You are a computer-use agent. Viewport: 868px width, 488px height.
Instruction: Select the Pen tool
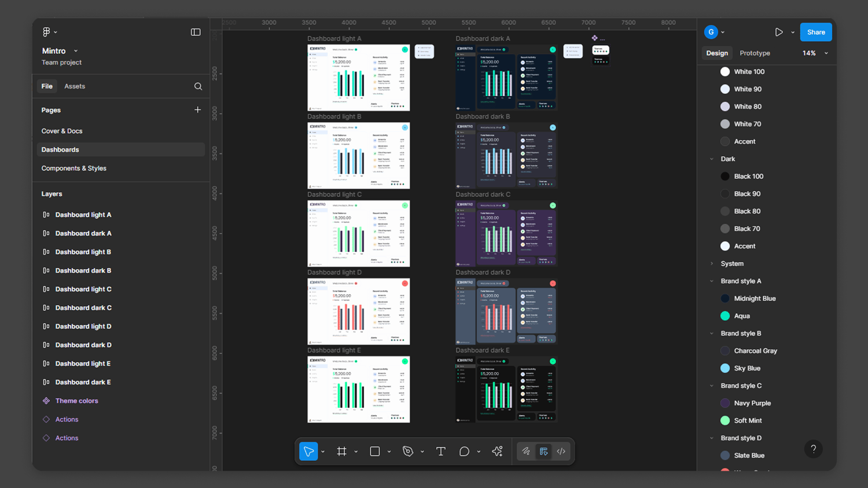tap(408, 452)
